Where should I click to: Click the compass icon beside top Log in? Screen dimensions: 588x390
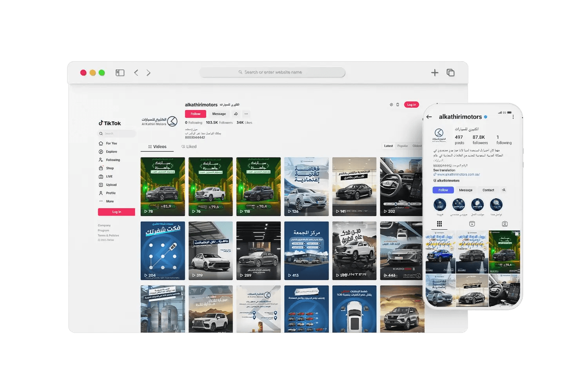coord(391,105)
